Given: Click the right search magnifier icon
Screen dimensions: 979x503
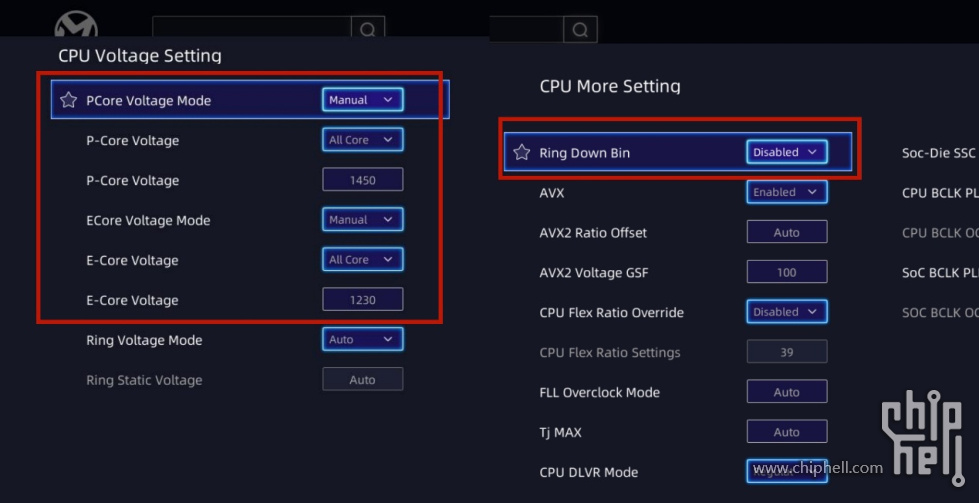Looking at the screenshot, I should (580, 29).
